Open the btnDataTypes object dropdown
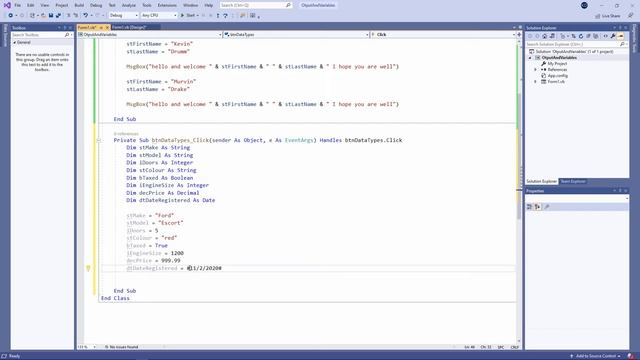 pos(296,35)
